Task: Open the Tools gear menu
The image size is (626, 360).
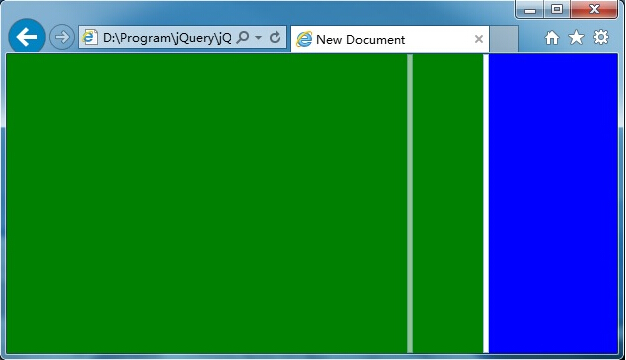Action: [601, 37]
